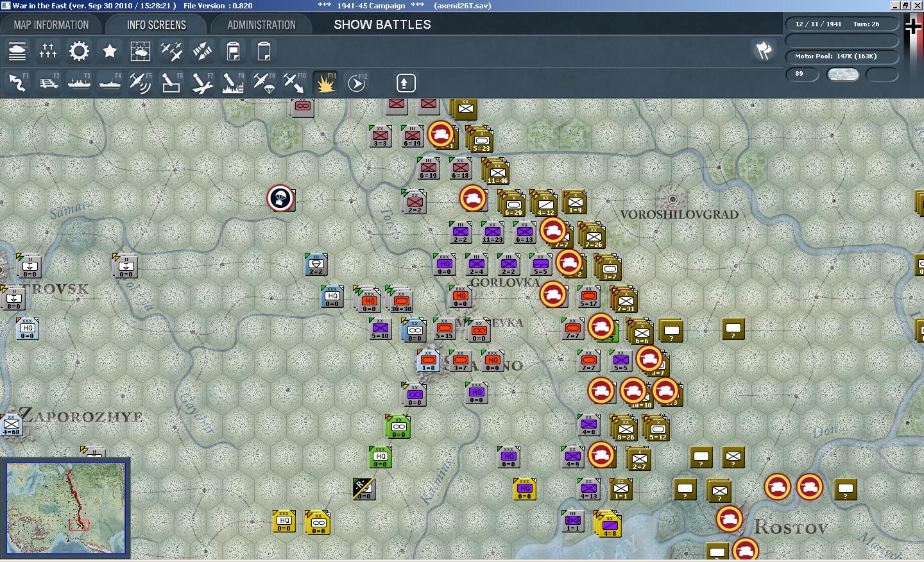This screenshot has height=562, width=924.
Task: Select the Soviet stack labeled 6=29
Action: 512,203
